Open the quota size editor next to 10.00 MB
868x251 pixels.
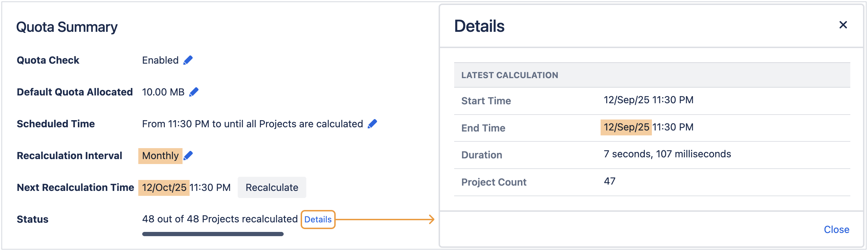(194, 92)
